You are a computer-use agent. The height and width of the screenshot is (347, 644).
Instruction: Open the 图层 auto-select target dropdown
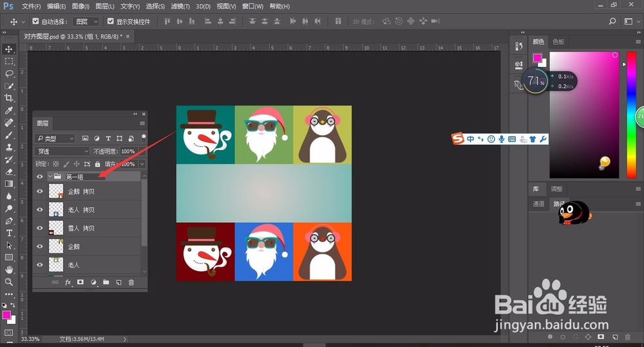(86, 21)
